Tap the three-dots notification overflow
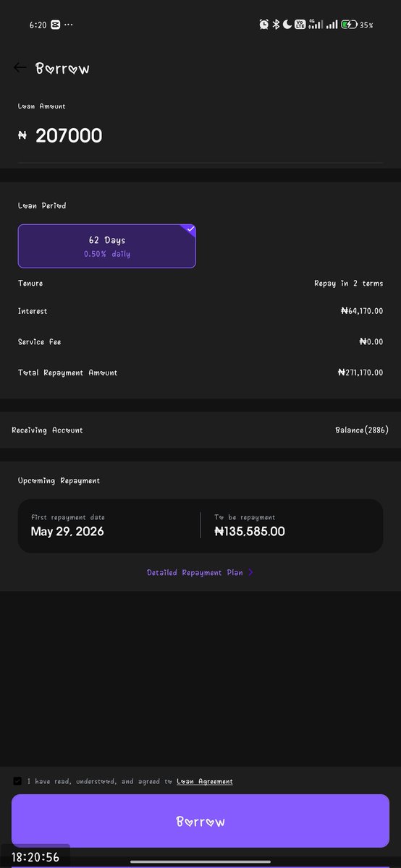Image resolution: width=401 pixels, height=868 pixels. click(69, 25)
